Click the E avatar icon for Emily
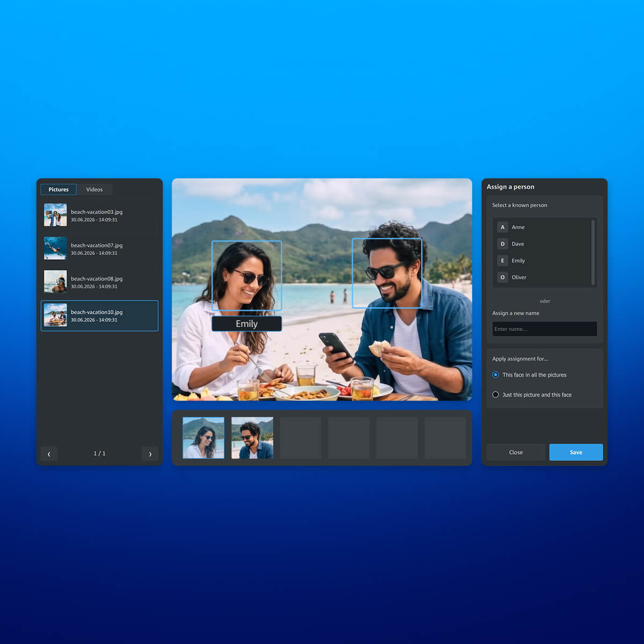Viewport: 644px width, 644px height. [x=502, y=260]
